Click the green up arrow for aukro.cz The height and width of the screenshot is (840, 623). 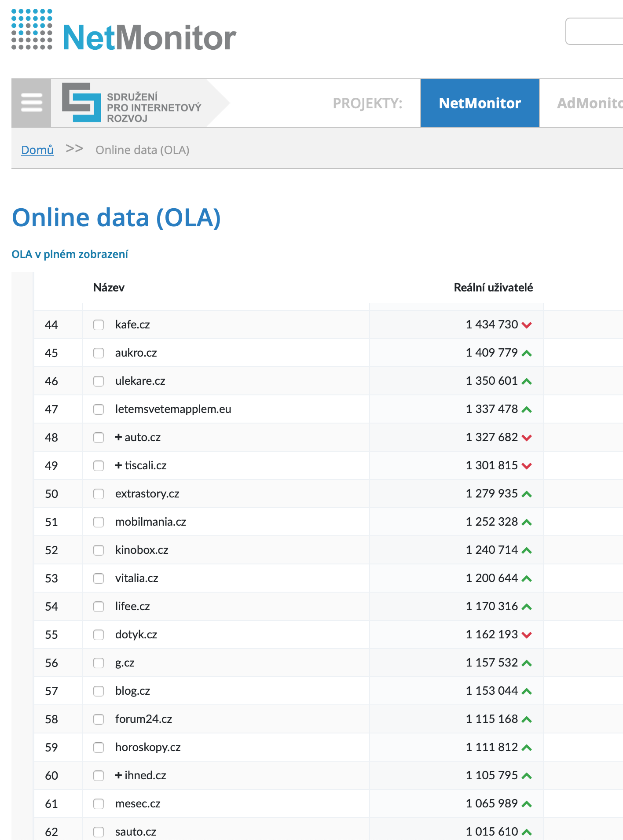coord(527,353)
